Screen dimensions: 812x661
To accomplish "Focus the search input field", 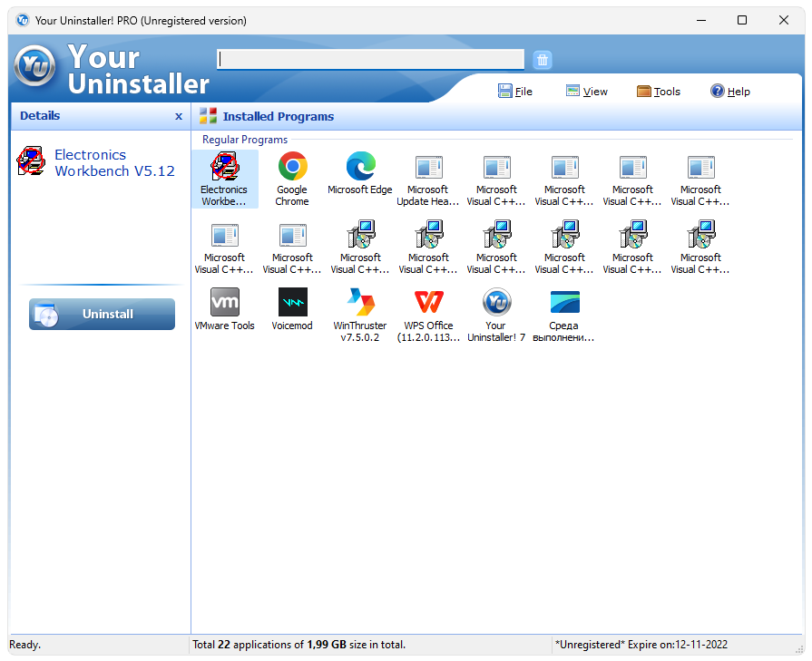I will tap(370, 60).
